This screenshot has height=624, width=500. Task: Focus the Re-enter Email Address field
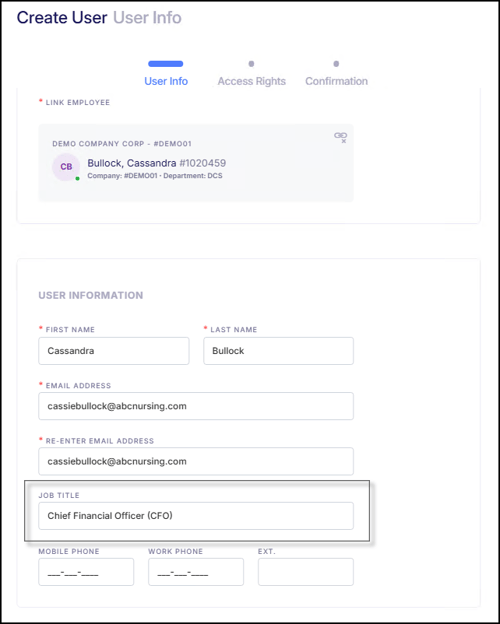point(196,461)
